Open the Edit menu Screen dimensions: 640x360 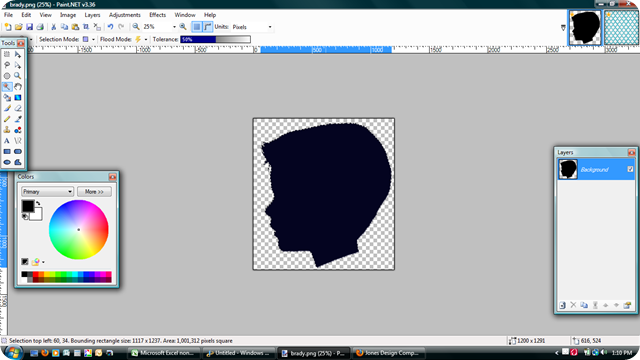coord(26,15)
